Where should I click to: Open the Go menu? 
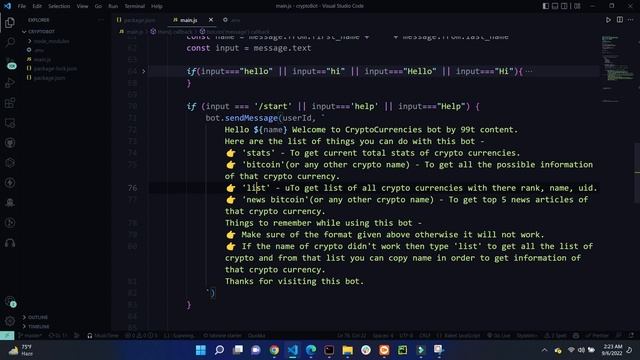tap(98, 6)
